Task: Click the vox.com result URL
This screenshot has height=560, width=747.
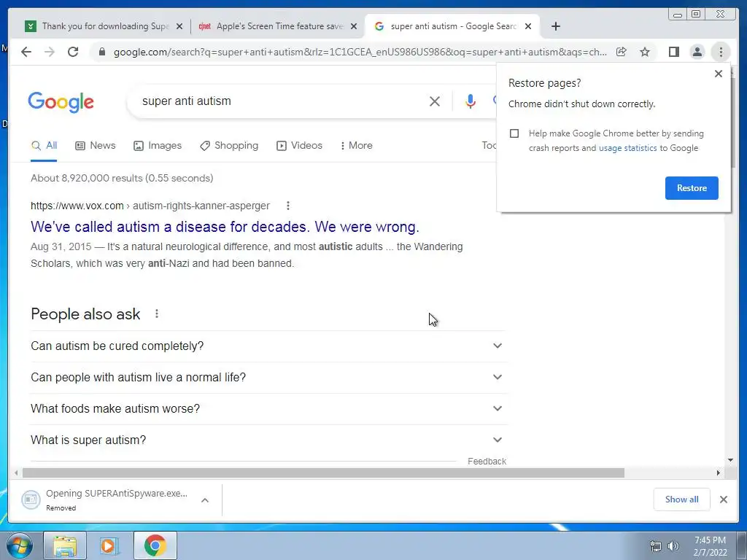Action: click(x=150, y=206)
